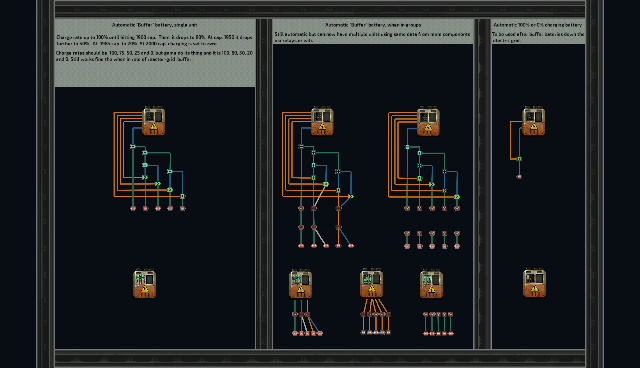The height and width of the screenshot is (368, 640).
Task: Select rightmost cyan component in single-unit circuit
Action: coord(170,171)
